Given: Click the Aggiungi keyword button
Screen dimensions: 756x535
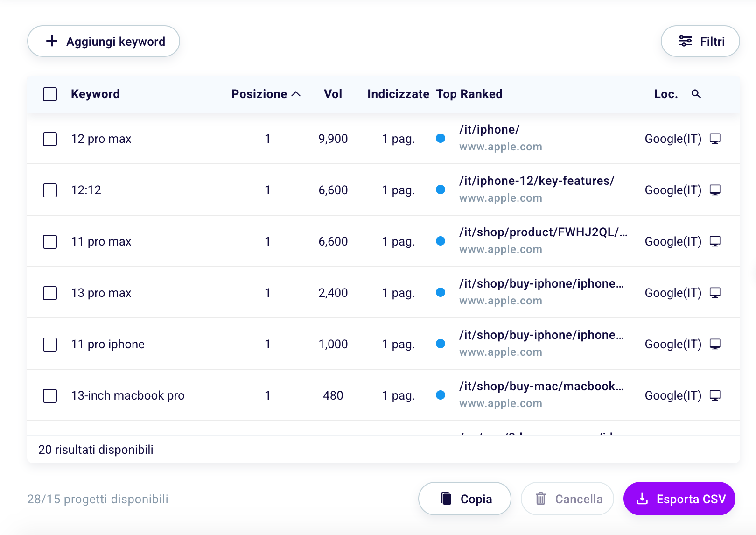Looking at the screenshot, I should tap(104, 42).
